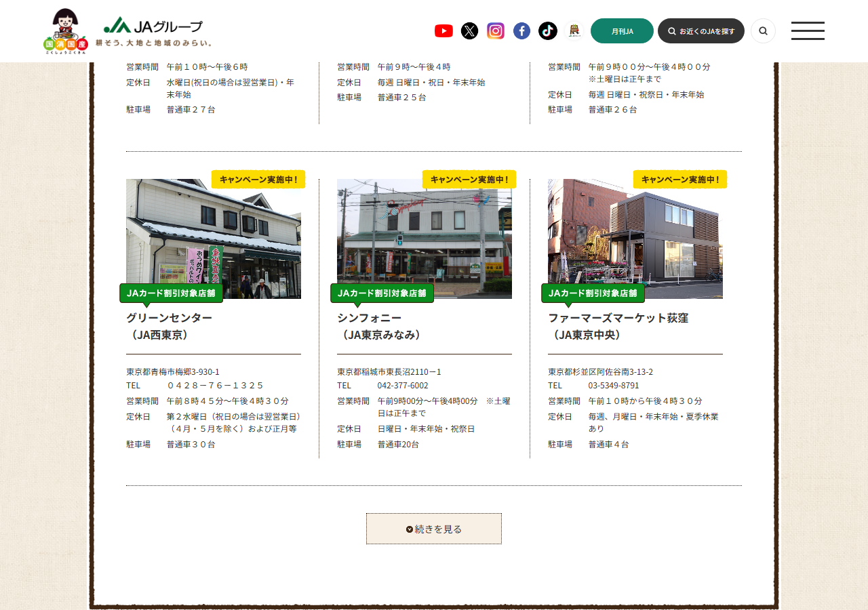Click the address 東京都青梅市梅郷3-930-1
868x610 pixels.
pyautogui.click(x=173, y=371)
